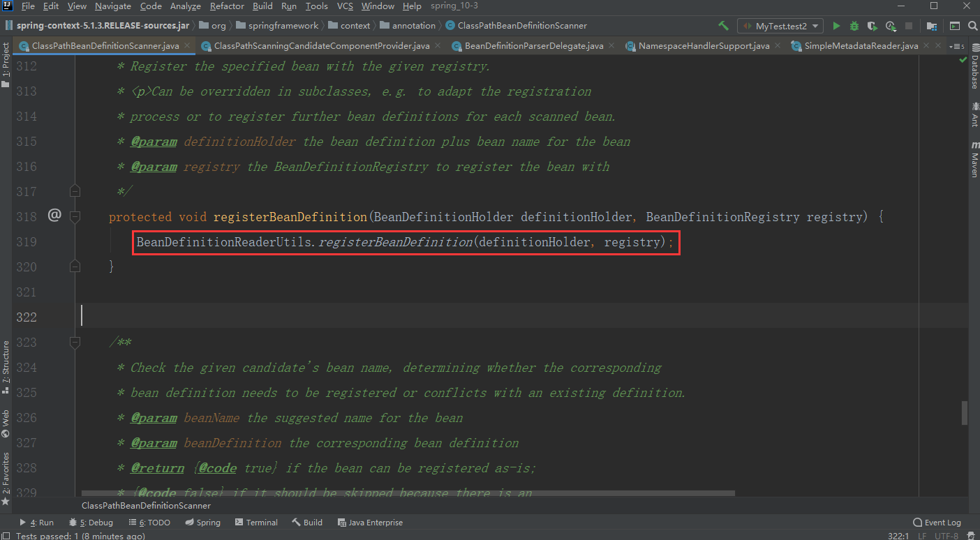Click the ClassPathBeanDefinitionScanner editor breadcrumb at bottom
The width and height of the screenshot is (980, 540).
click(146, 505)
